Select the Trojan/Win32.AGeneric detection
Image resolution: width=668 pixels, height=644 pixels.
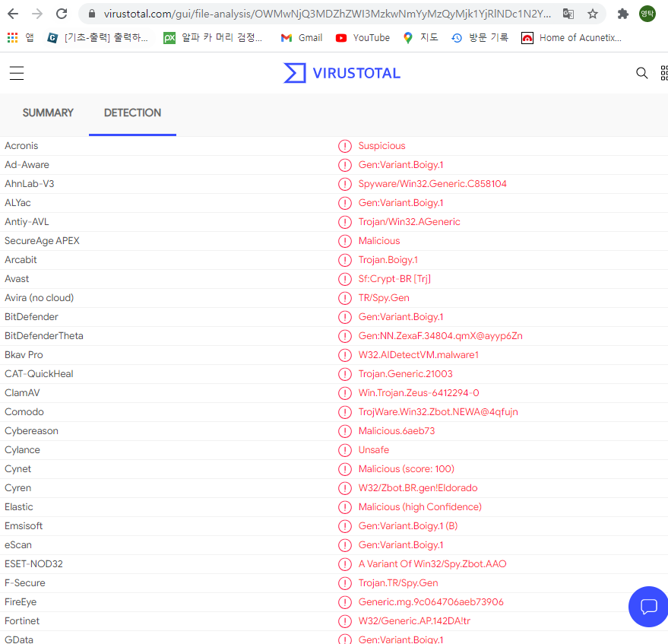[409, 221]
